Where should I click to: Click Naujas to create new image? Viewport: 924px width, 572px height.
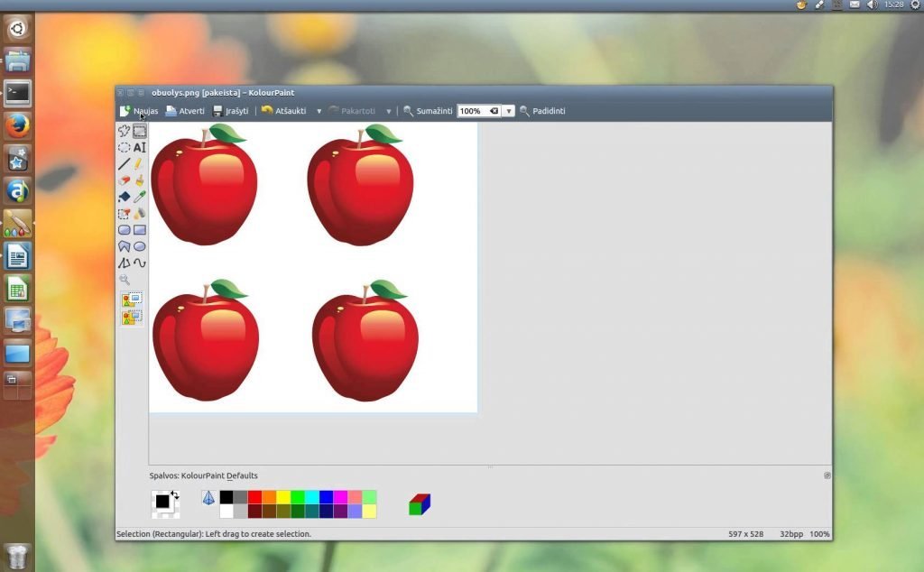139,111
